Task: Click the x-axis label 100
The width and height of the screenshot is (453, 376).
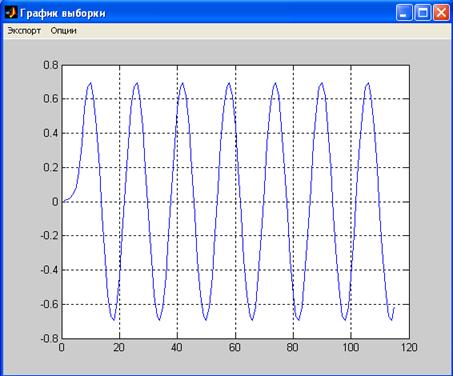Action: tap(351, 348)
